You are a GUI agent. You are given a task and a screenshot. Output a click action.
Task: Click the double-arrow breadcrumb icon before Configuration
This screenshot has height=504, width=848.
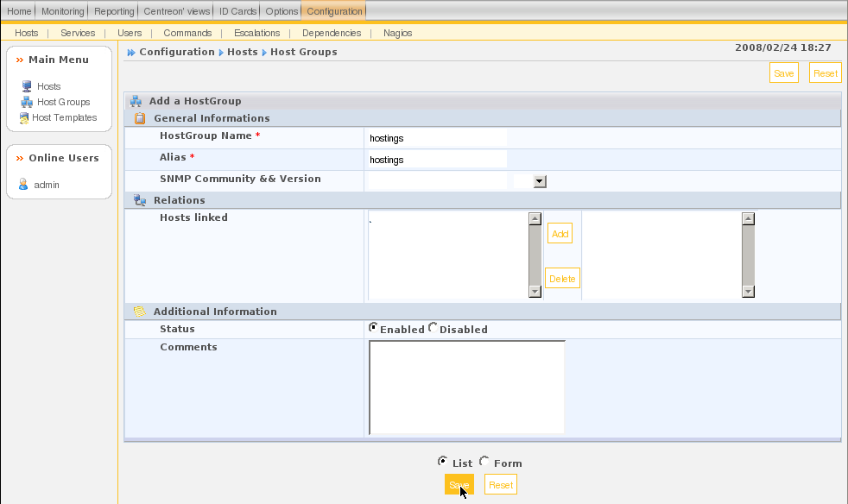pyautogui.click(x=131, y=53)
